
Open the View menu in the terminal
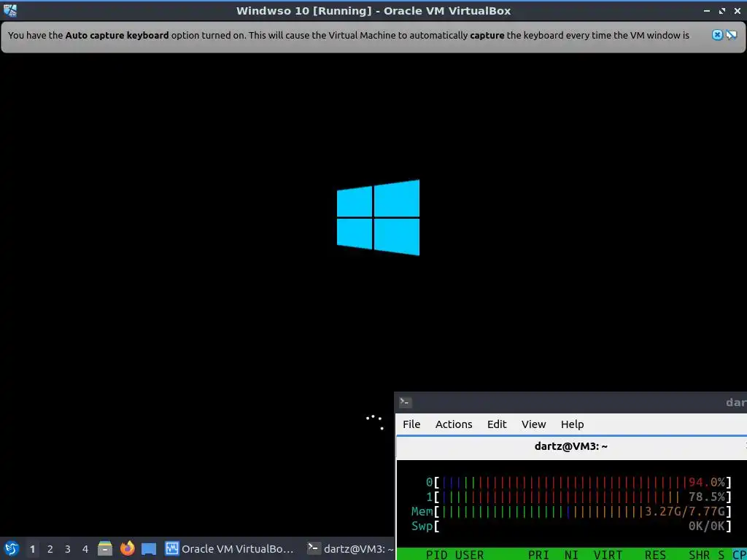(x=533, y=424)
